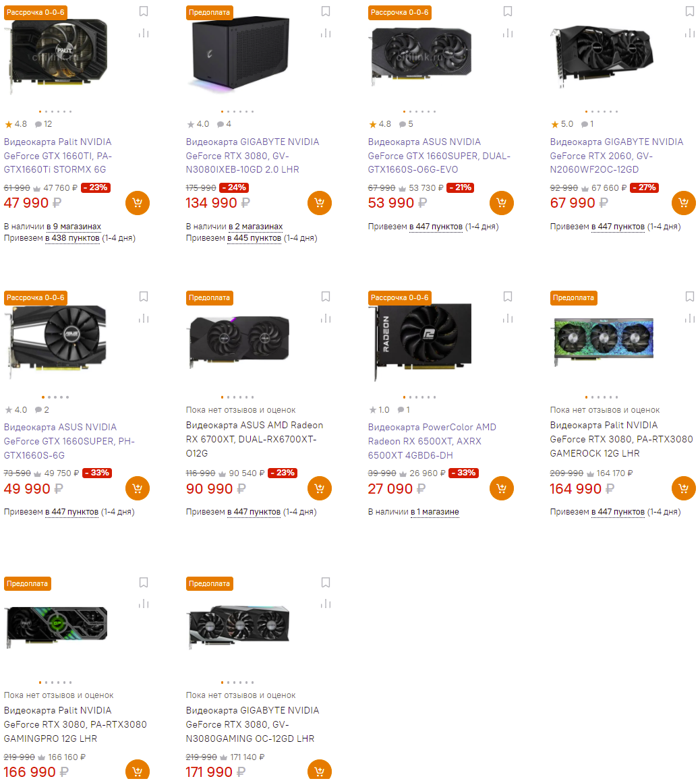Compare the ASUS GTX 1660SUPER PH card

(144, 318)
